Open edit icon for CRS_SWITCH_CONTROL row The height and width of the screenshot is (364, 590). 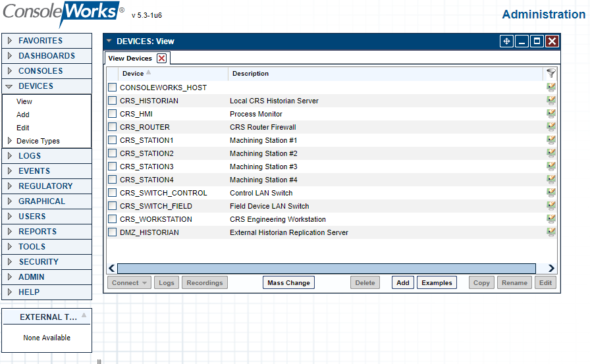pos(551,192)
